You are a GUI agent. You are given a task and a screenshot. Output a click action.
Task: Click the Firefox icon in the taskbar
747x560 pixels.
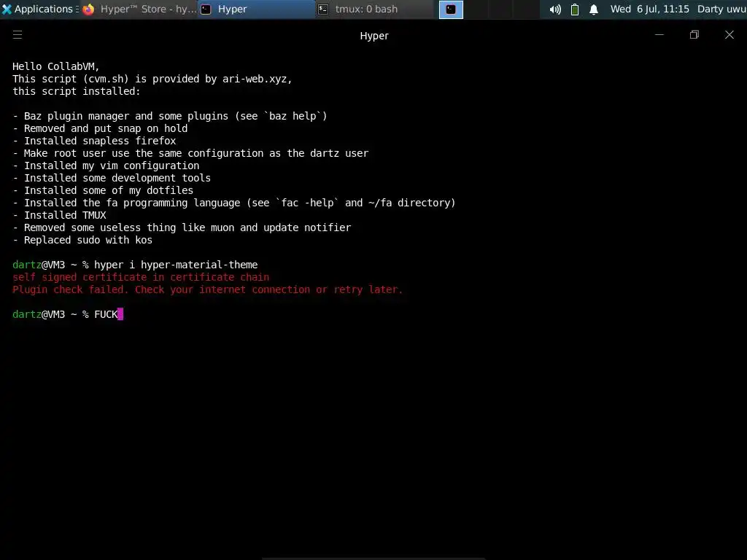click(x=88, y=9)
